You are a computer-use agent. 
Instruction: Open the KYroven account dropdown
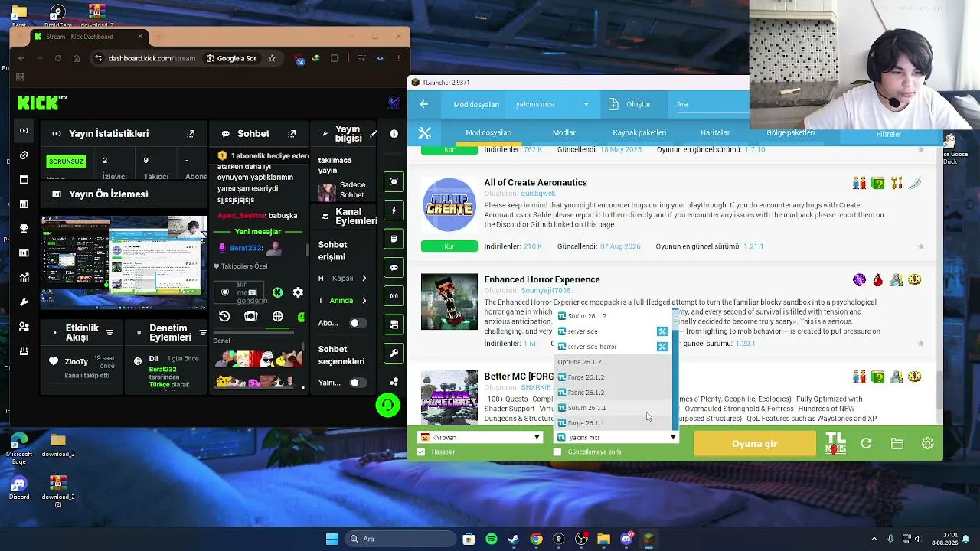[x=479, y=438]
